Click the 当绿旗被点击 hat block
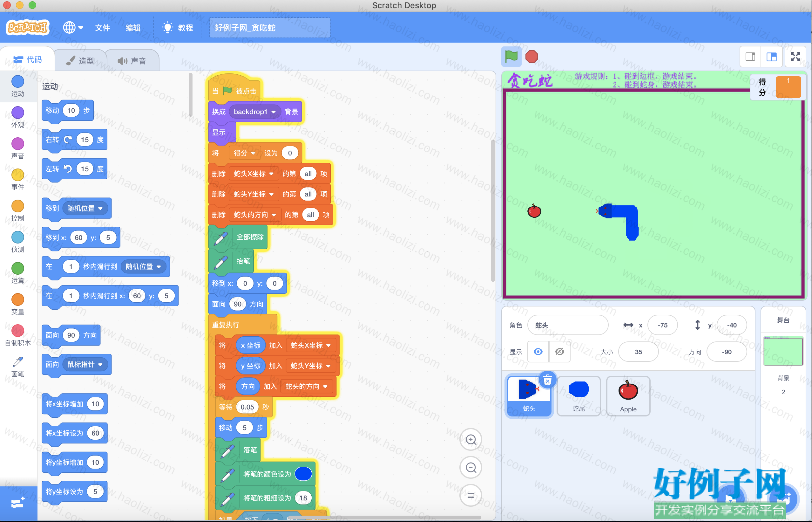This screenshot has height=522, width=812. [x=234, y=91]
